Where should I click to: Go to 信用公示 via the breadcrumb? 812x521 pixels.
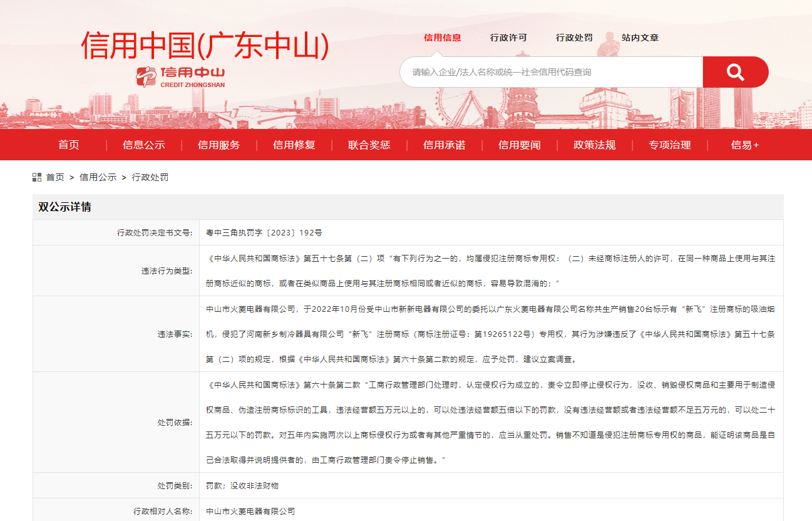[98, 177]
